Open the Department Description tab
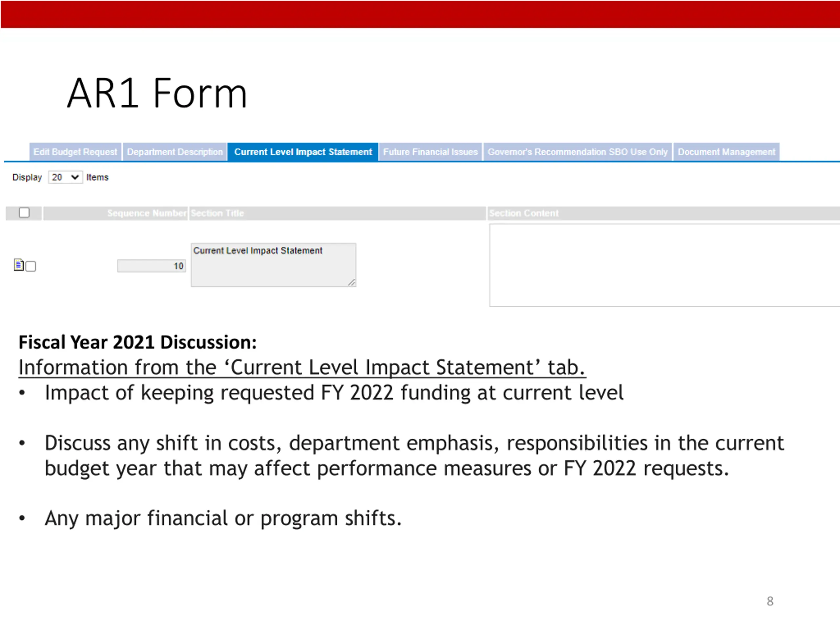The height and width of the screenshot is (630, 840). click(175, 152)
